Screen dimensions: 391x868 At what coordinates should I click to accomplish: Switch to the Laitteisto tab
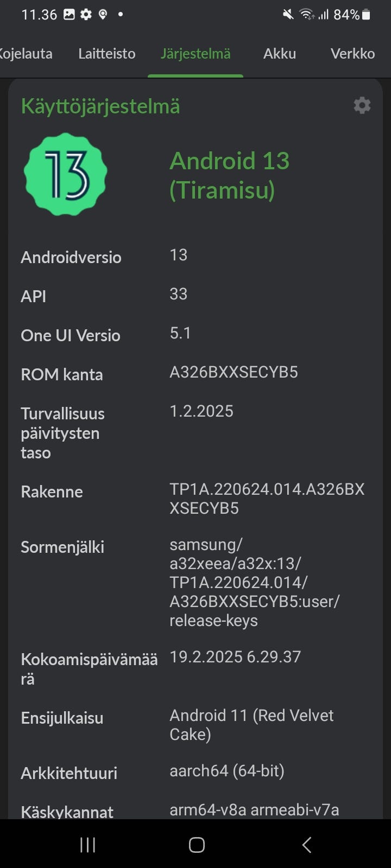(x=106, y=54)
